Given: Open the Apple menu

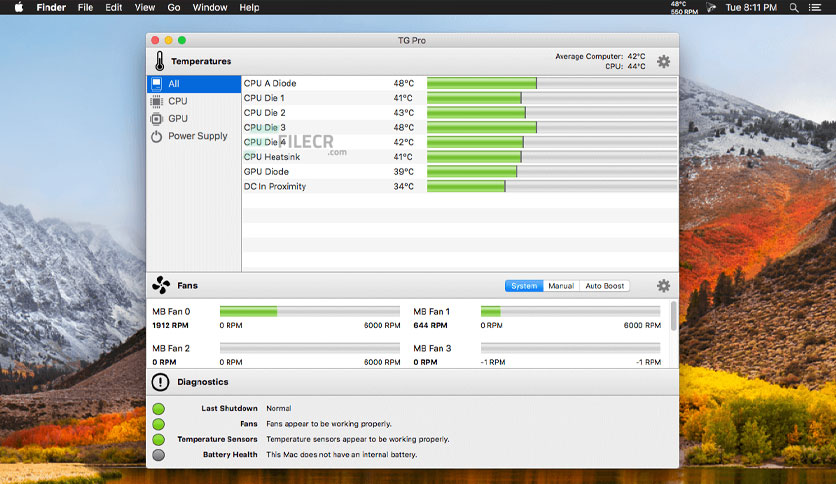Looking at the screenshot, I should (x=19, y=7).
